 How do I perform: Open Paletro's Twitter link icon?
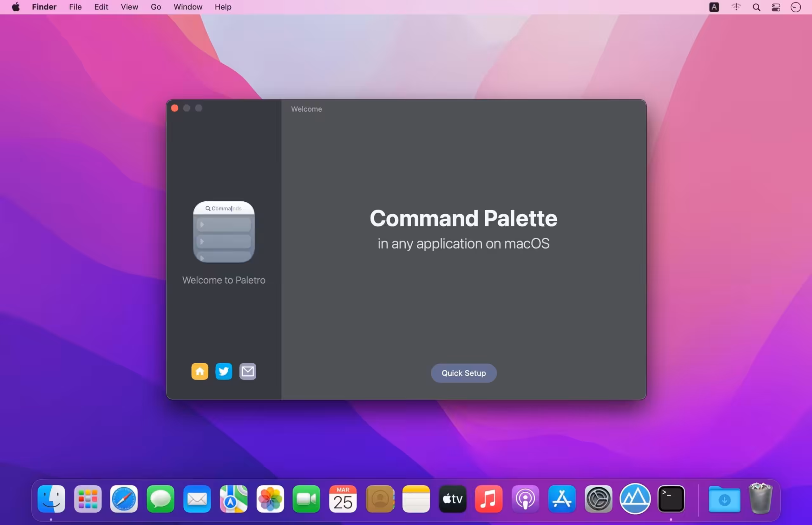(224, 371)
